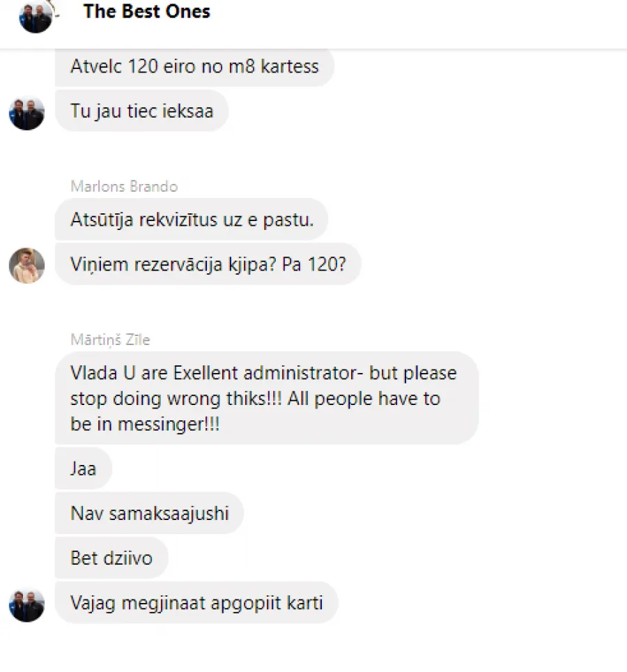The width and height of the screenshot is (627, 672).
Task: Select message 'Vajag megjinaat apgopiit karti'
Action: [x=196, y=602]
